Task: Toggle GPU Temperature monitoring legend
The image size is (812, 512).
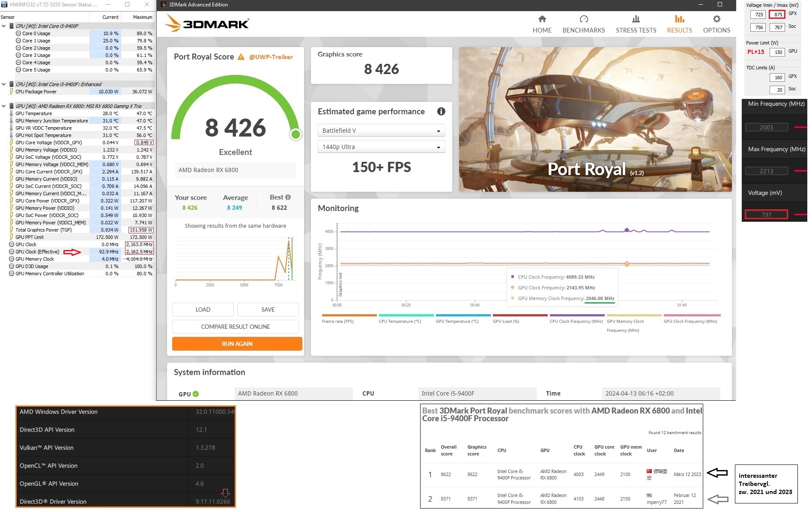Action: [x=463, y=319]
